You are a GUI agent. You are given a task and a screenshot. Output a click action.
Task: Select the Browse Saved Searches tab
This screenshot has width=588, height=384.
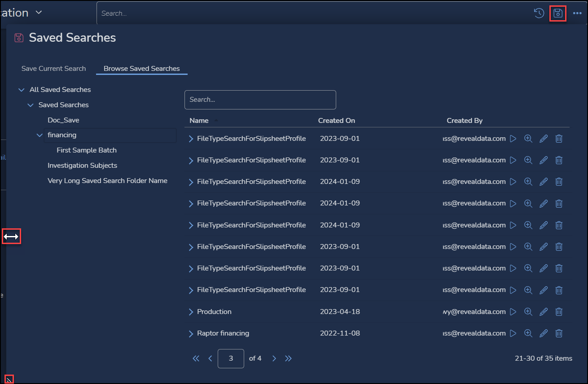click(141, 69)
